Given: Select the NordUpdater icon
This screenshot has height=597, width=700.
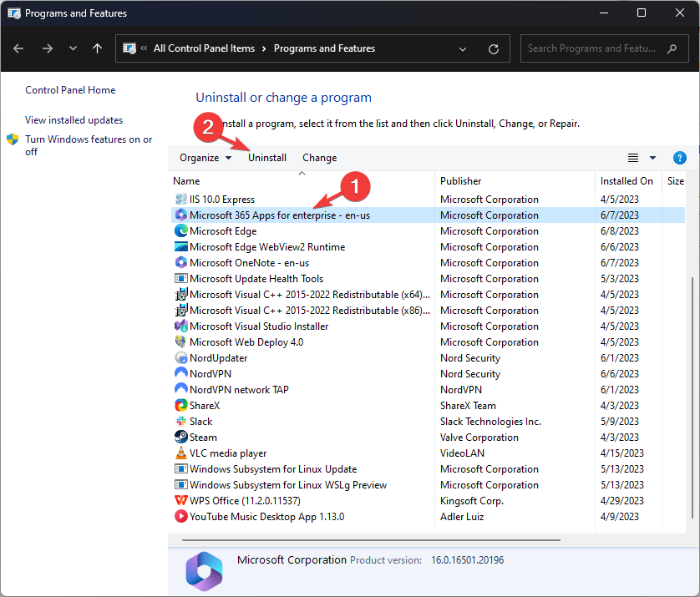Looking at the screenshot, I should tap(180, 357).
